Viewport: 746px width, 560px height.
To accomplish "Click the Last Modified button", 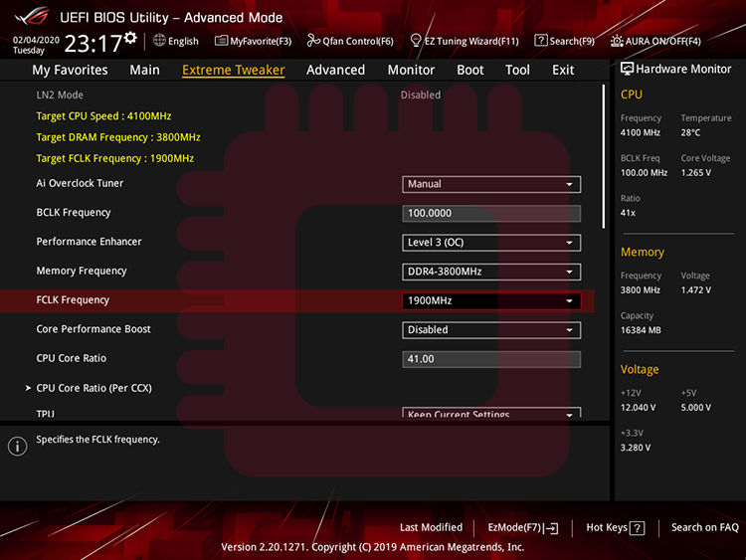I will (431, 528).
